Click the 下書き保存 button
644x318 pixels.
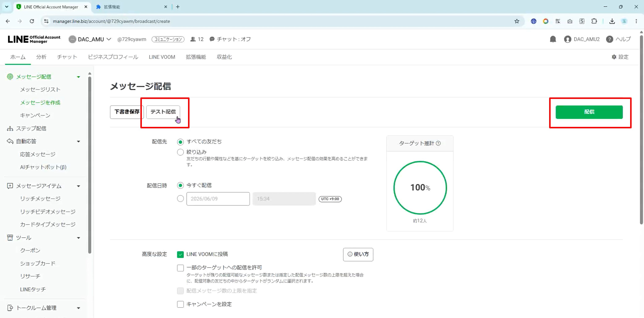[127, 112]
